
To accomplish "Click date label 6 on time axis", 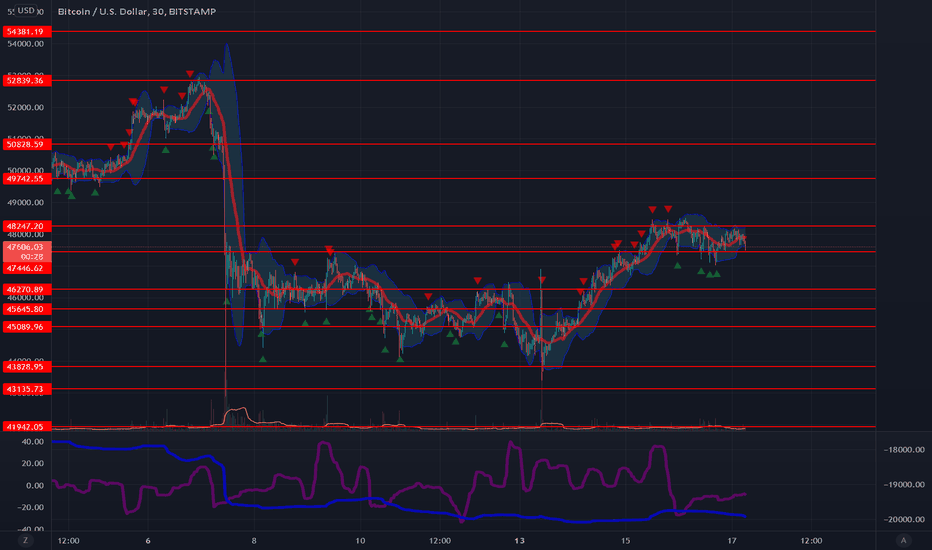I will (x=148, y=540).
